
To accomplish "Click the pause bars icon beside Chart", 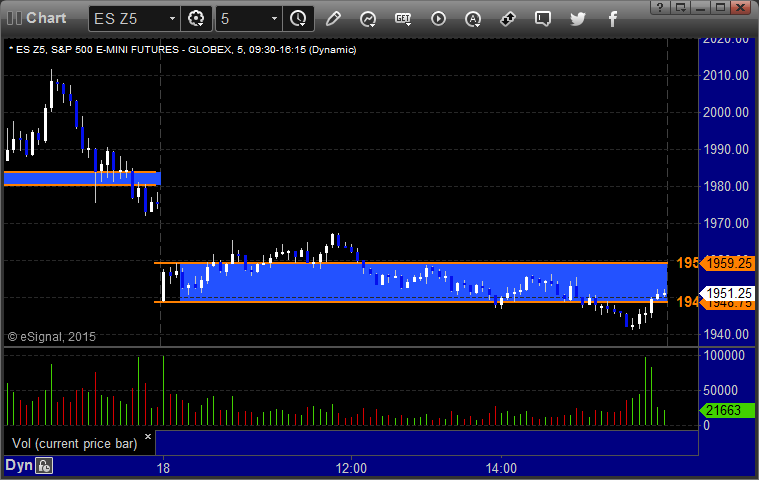I will click(x=15, y=18).
